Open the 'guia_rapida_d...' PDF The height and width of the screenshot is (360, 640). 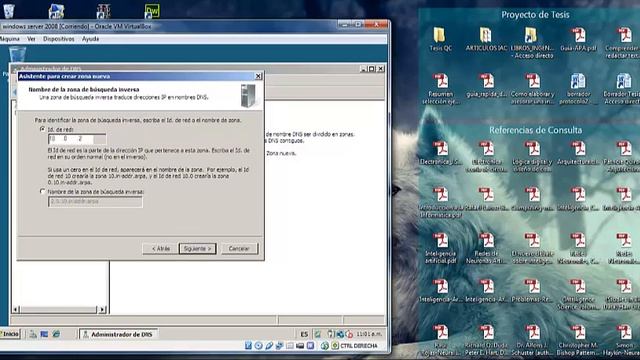point(486,86)
